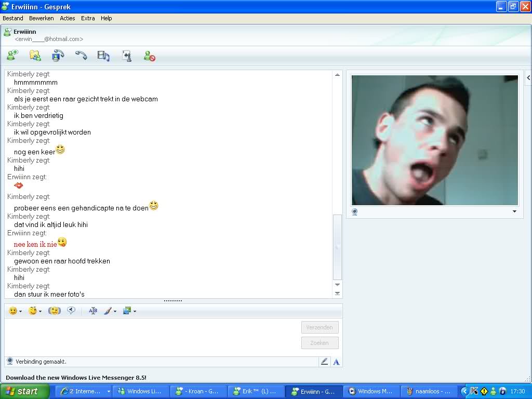Switch to handwriting input mode
This screenshot has height=399, width=532.
click(324, 362)
